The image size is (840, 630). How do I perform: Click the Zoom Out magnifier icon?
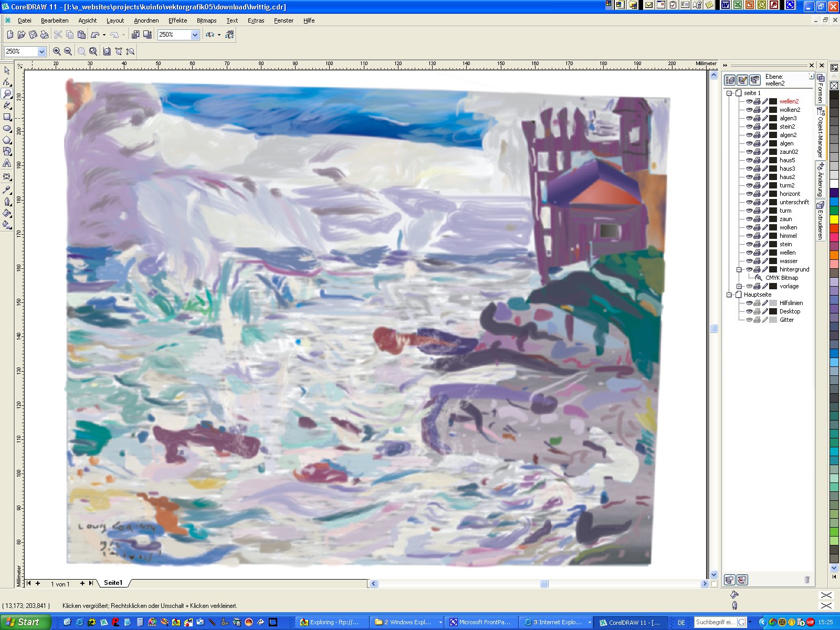tap(68, 51)
